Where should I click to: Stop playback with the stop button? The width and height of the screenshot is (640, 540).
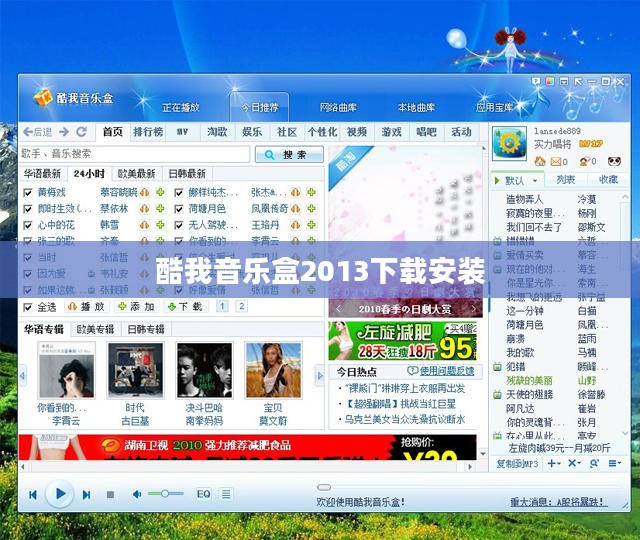[x=110, y=495]
